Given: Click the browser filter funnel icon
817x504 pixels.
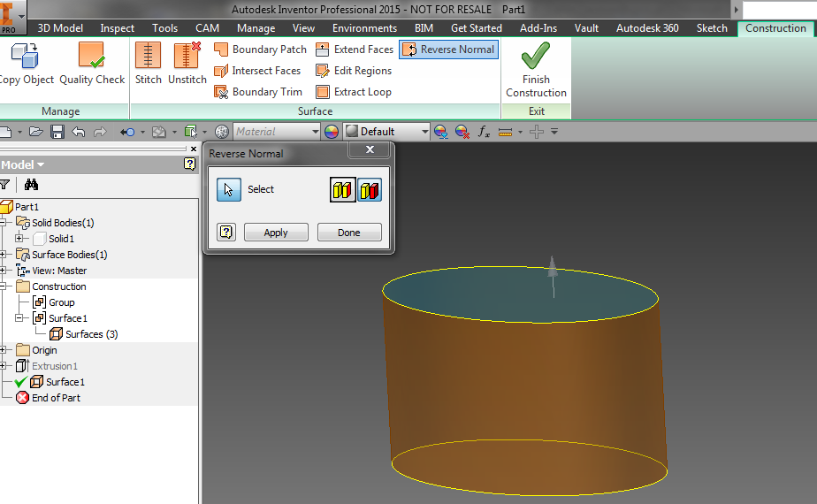Looking at the screenshot, I should pos(4,185).
